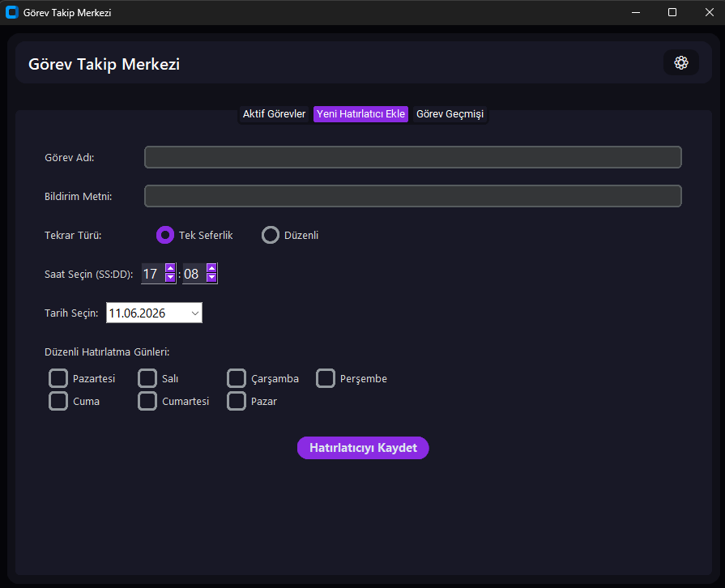Open the Tarih Seçin date dropdown arrow
This screenshot has width=725, height=588.
[195, 313]
